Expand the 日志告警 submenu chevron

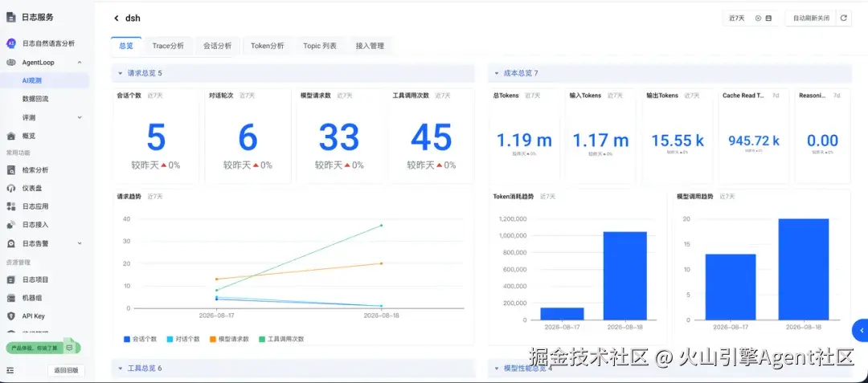(x=79, y=243)
